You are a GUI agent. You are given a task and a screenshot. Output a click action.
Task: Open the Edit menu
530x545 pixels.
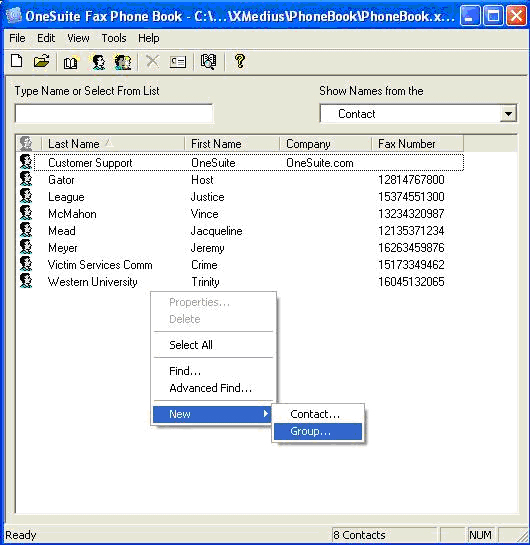[x=46, y=38]
